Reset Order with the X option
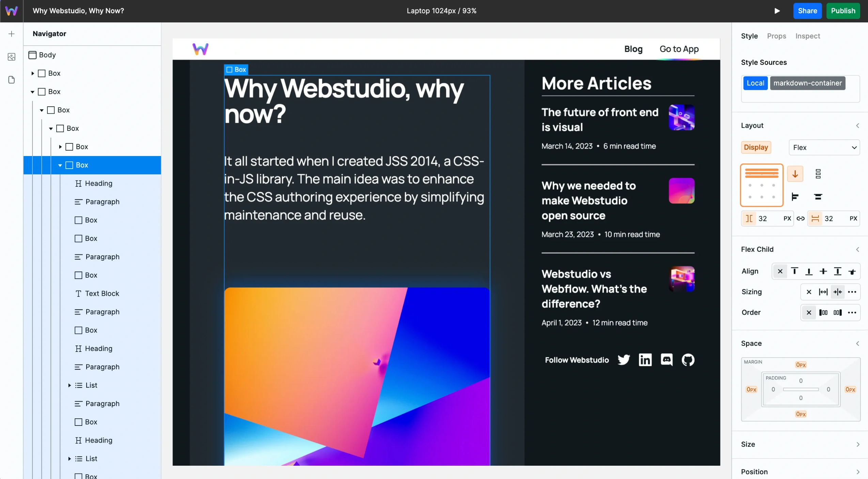Viewport: 868px width, 479px height. [809, 313]
